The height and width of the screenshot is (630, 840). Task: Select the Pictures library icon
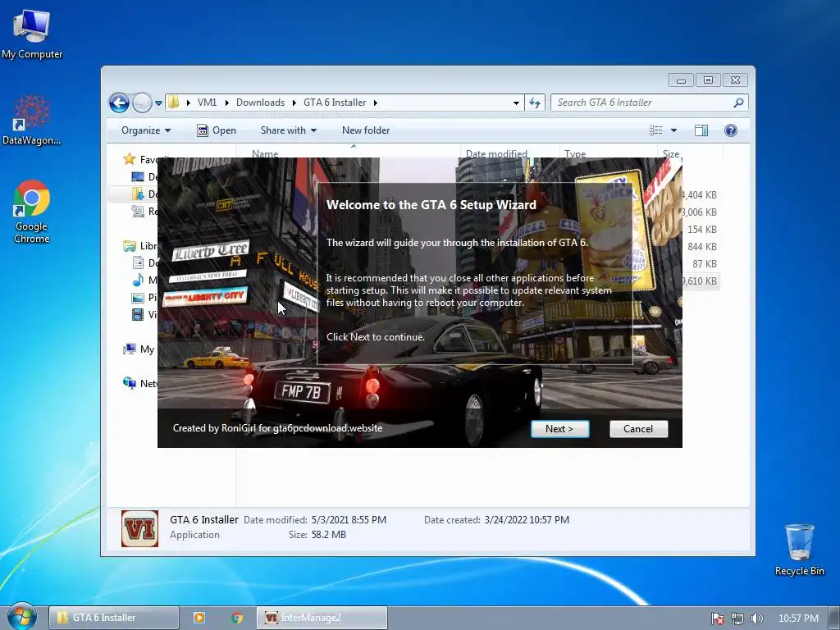point(138,297)
